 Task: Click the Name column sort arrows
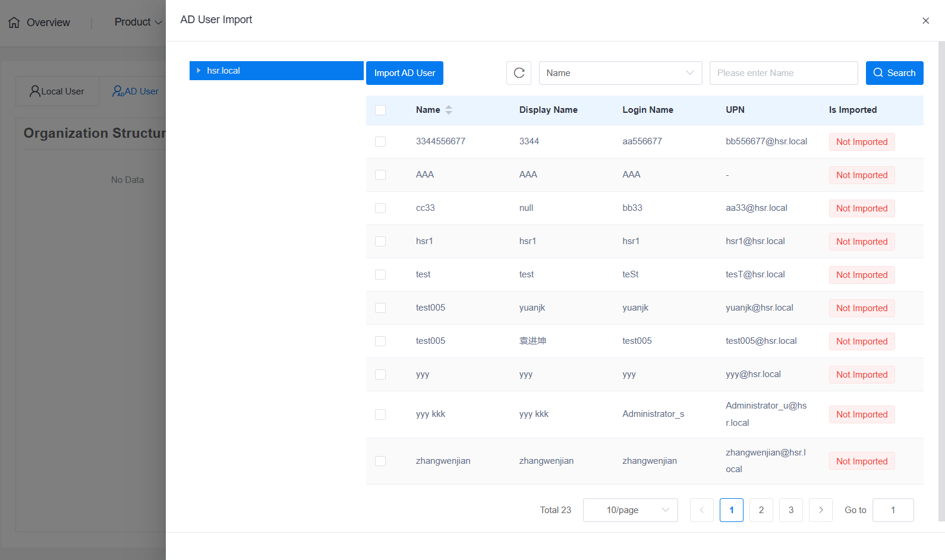coord(449,110)
